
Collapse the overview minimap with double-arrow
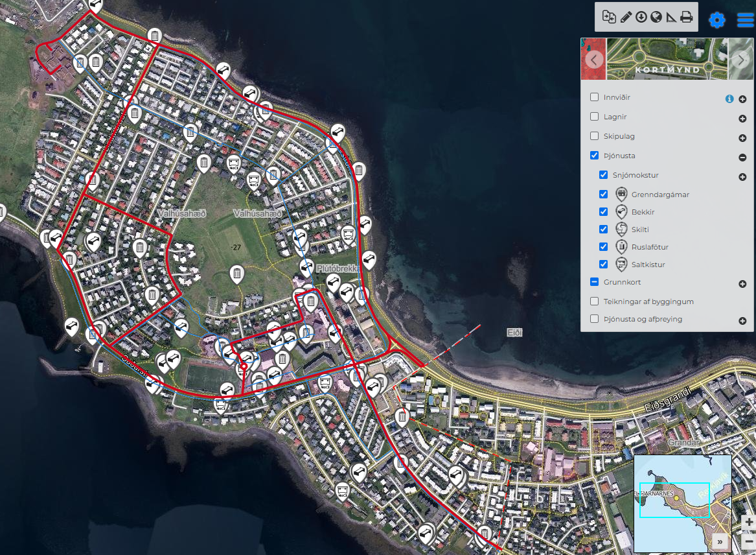point(720,541)
